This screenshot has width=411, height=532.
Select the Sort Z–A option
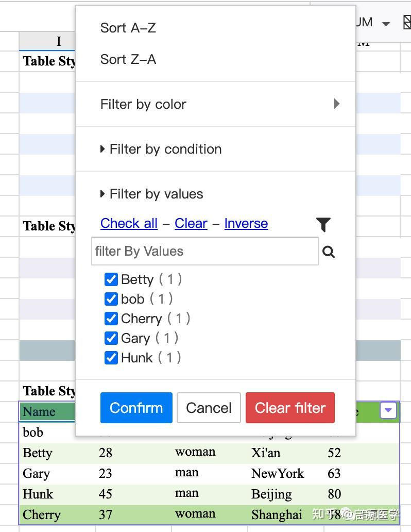128,59
